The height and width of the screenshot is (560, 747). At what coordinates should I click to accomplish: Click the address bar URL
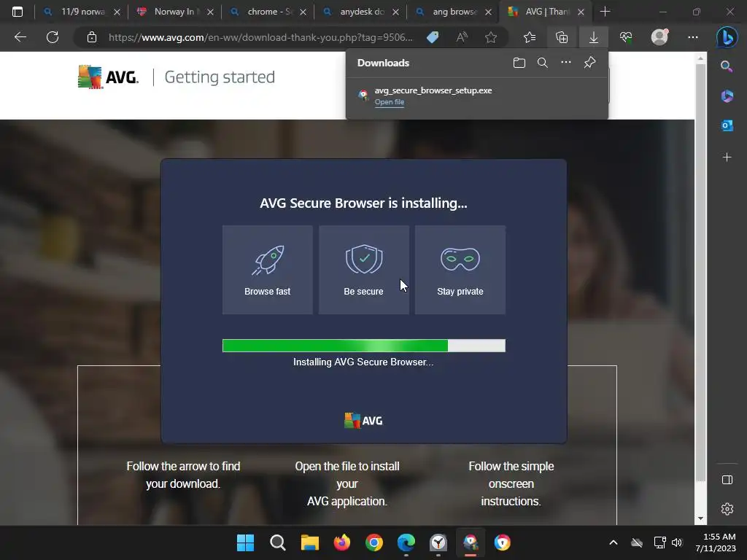point(260,37)
